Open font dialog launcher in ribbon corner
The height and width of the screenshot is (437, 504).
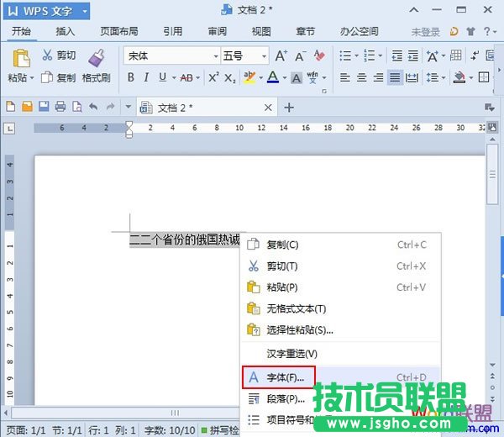324,92
